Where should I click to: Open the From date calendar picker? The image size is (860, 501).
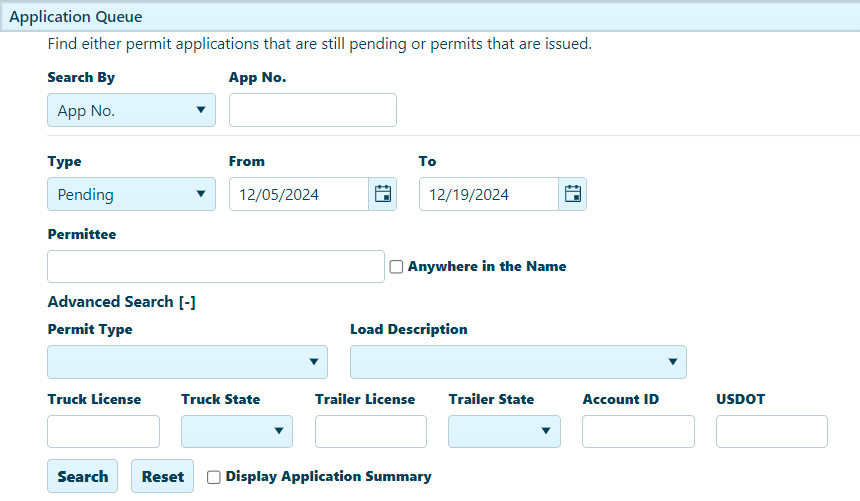(x=383, y=195)
